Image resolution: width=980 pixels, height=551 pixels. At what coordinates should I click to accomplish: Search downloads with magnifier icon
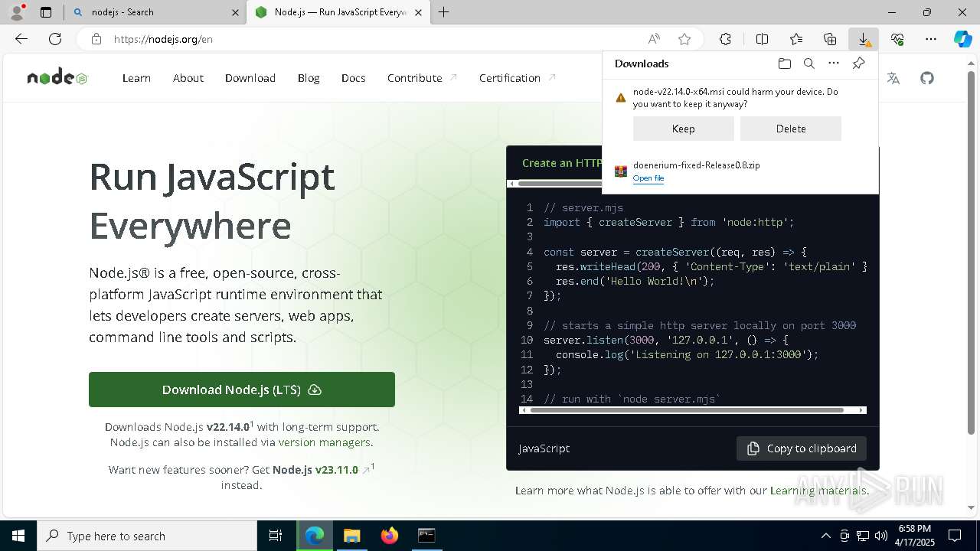point(809,64)
